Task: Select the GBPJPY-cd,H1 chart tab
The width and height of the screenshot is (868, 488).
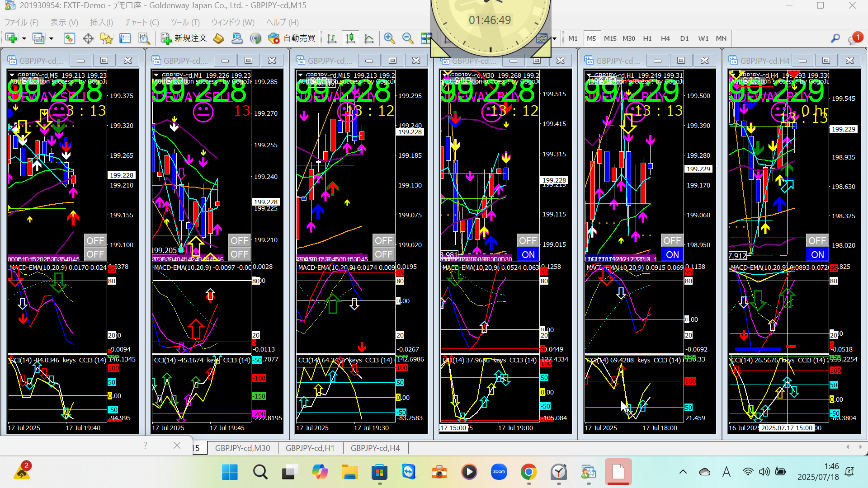Action: tap(310, 448)
